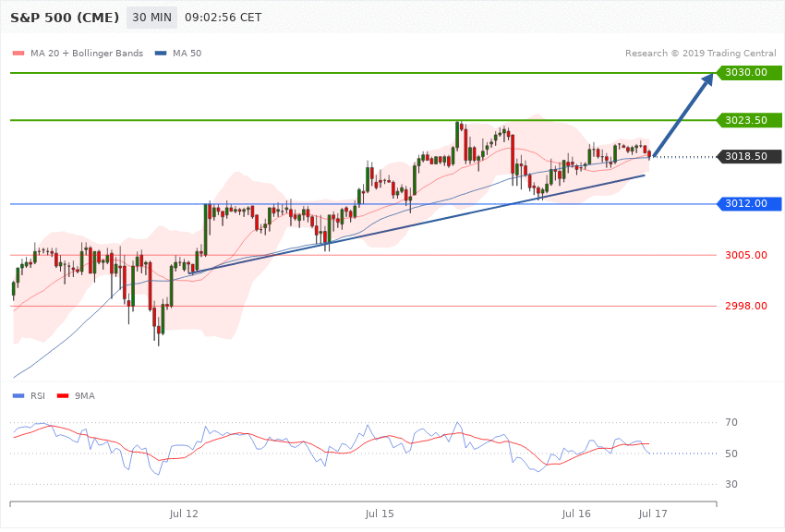
Task: Click the RSI legend label
Action: click(x=38, y=396)
